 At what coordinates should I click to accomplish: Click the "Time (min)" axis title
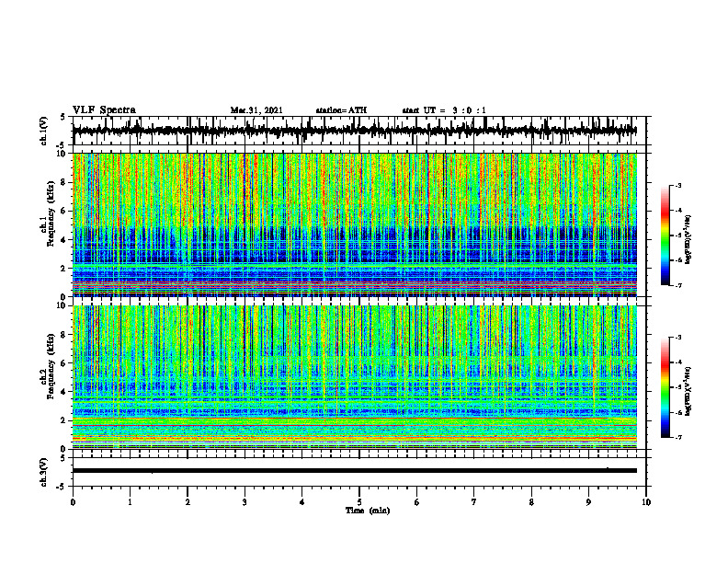coord(368,511)
